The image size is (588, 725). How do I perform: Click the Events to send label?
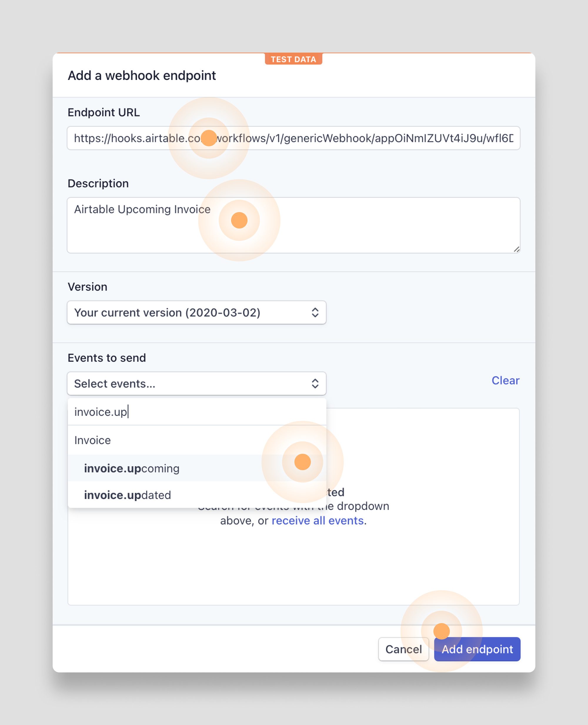(x=107, y=358)
